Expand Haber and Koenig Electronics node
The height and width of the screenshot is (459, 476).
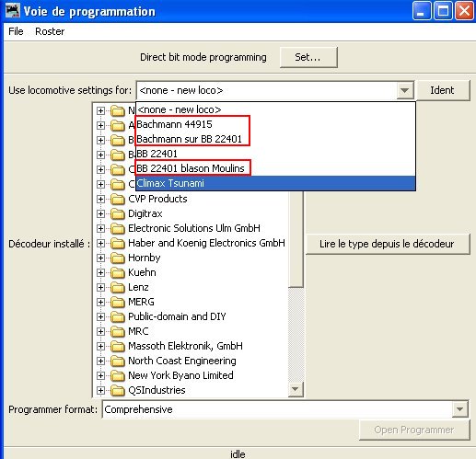click(x=100, y=243)
